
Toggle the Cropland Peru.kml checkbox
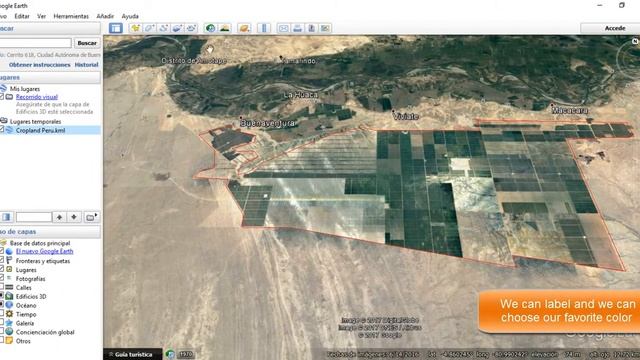click(2, 130)
